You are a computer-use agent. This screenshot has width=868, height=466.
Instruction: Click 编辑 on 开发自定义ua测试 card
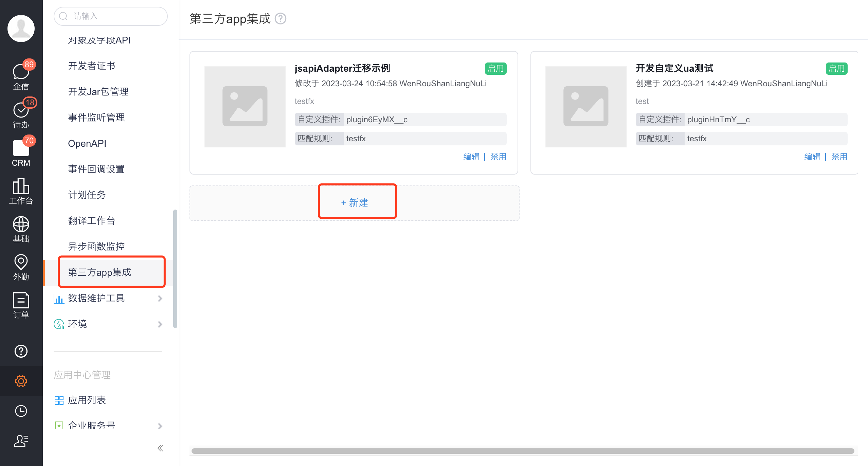tap(812, 157)
